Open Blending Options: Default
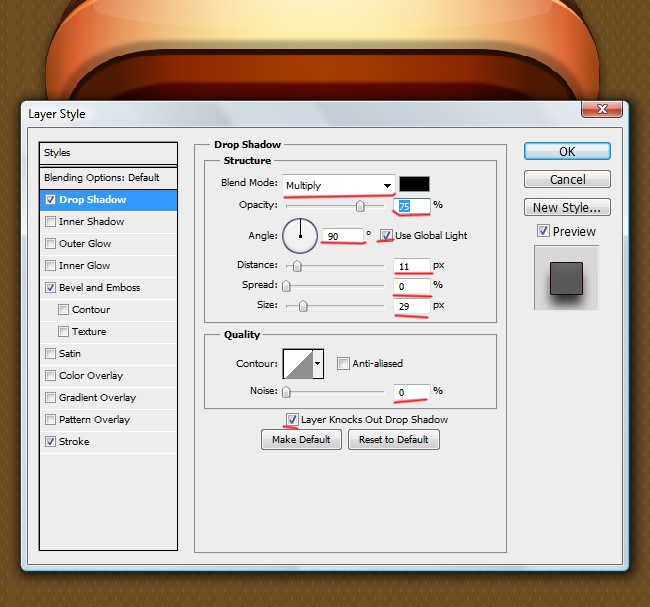Viewport: 650px width, 607px height. pyautogui.click(x=101, y=178)
